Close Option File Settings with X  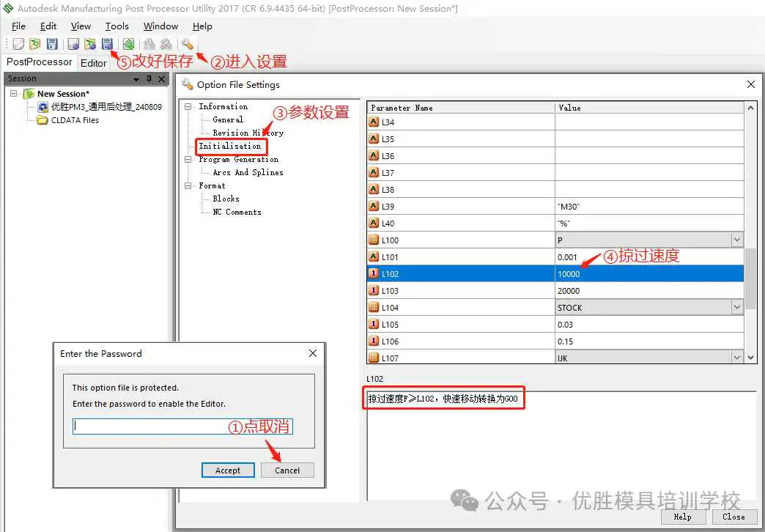point(751,84)
